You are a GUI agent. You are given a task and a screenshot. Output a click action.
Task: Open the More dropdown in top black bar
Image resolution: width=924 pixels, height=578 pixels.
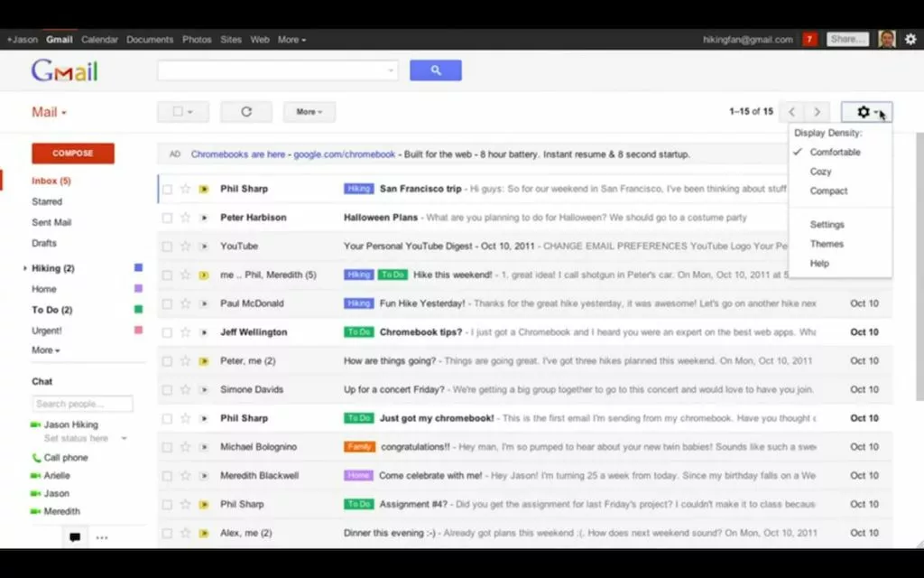click(x=291, y=40)
